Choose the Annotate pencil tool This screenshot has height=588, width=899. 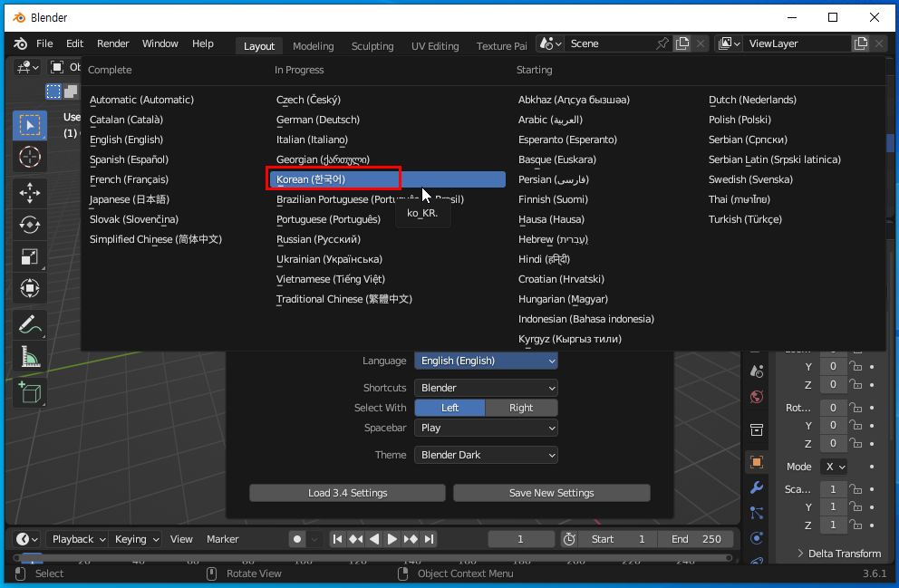30,324
